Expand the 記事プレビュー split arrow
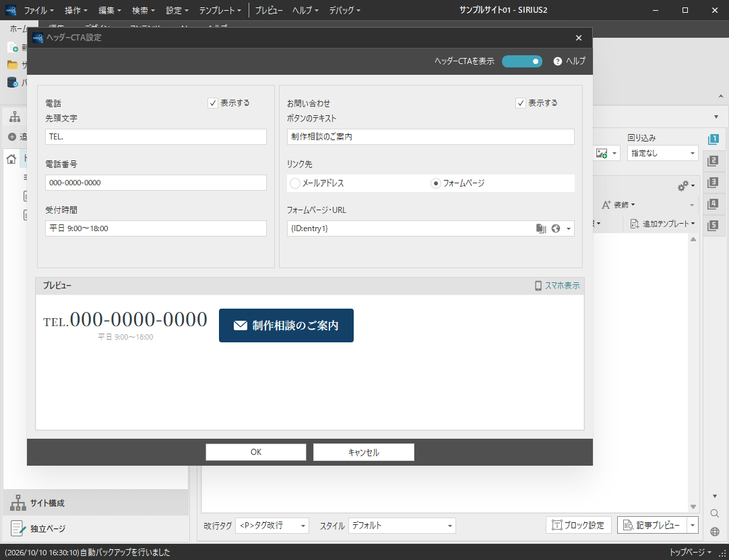729x560 pixels. 693,525
